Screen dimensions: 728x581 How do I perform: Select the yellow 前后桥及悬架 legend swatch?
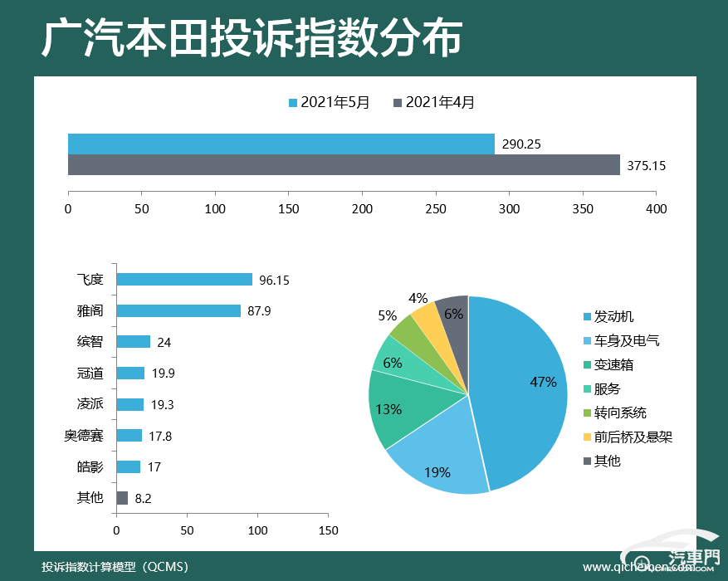click(588, 437)
